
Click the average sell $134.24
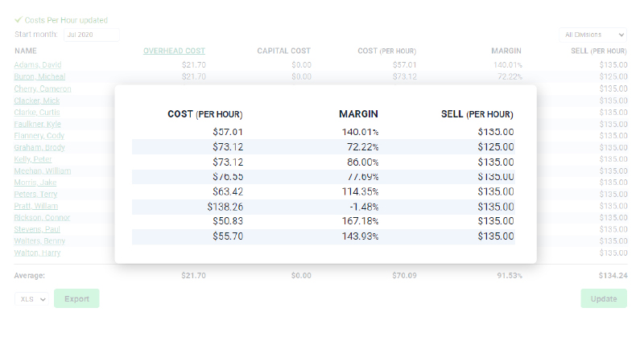pos(613,276)
